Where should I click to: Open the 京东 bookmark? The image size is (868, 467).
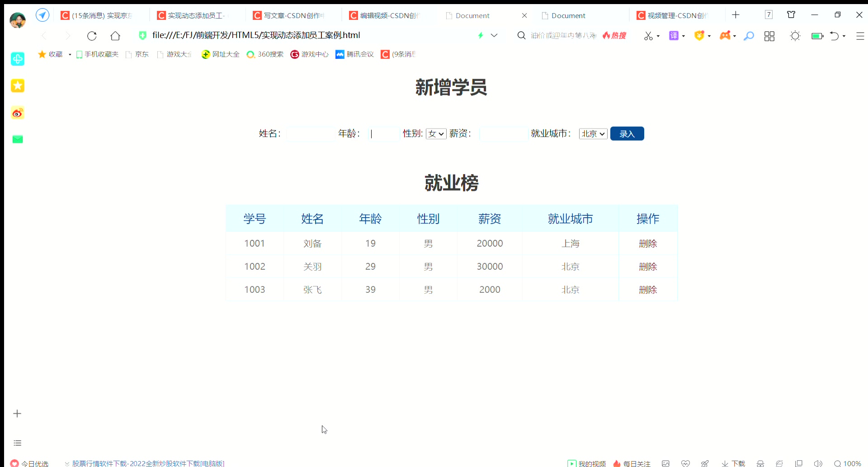coord(142,54)
